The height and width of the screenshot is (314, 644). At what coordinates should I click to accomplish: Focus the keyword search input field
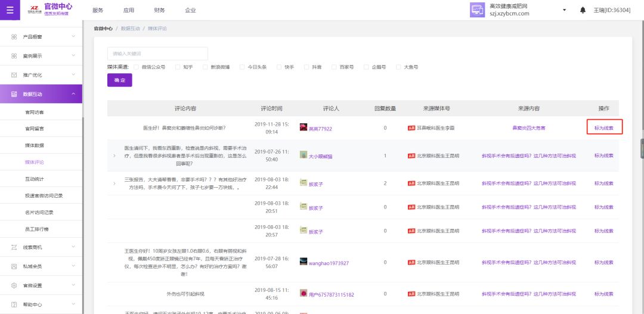click(157, 54)
